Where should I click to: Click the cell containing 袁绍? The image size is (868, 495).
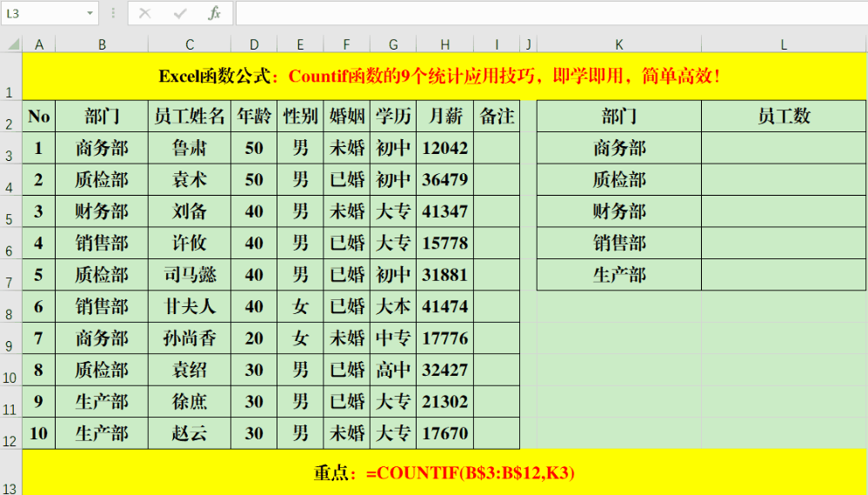click(x=190, y=370)
